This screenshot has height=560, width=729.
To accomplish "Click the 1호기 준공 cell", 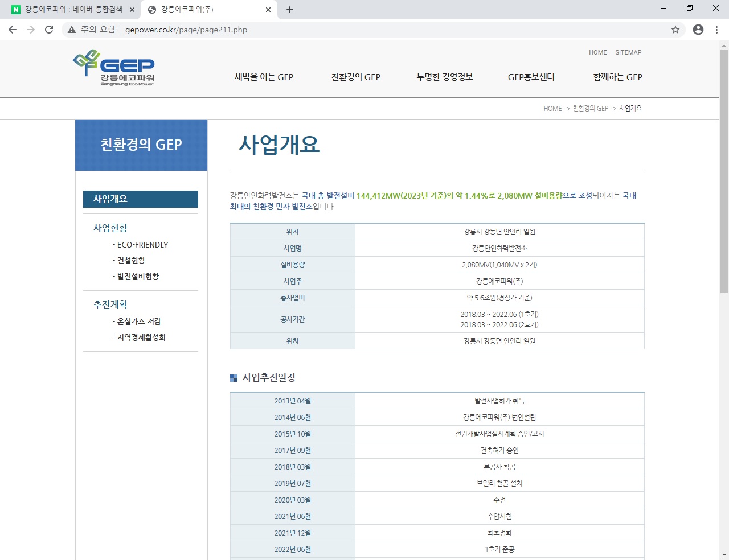I will tap(499, 549).
